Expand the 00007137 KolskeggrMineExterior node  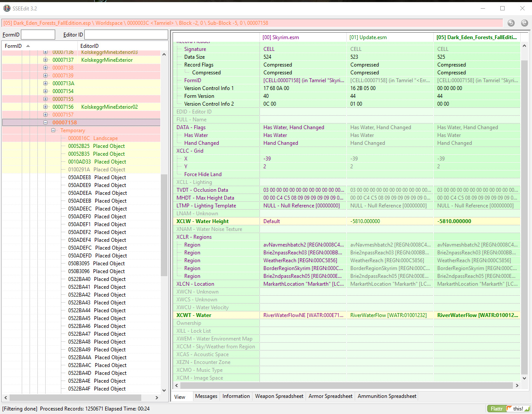[46, 60]
